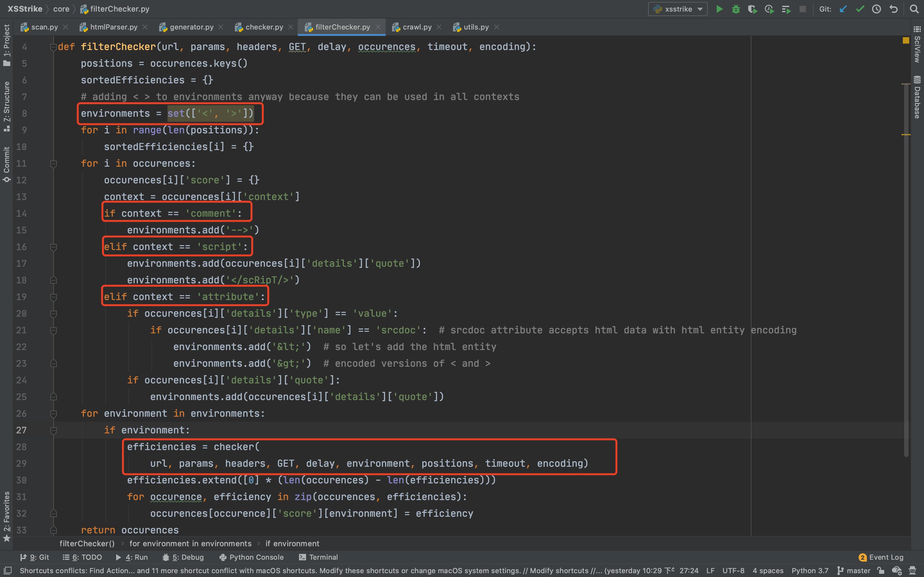
Task: Switch to the checker.py tab
Action: (x=264, y=27)
